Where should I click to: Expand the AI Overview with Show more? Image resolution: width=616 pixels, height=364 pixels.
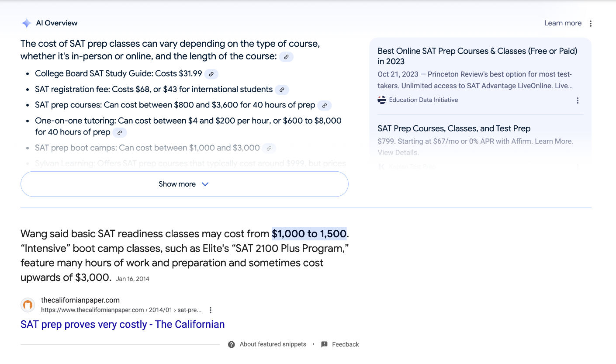click(177, 184)
